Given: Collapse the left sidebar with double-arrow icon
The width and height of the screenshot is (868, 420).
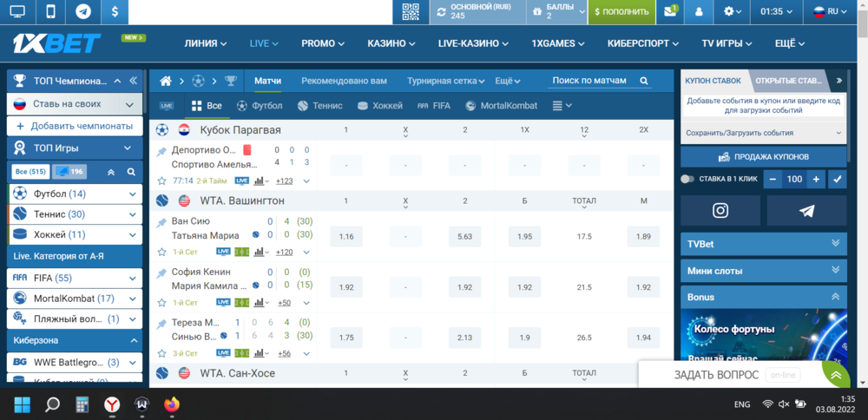Looking at the screenshot, I should (x=133, y=81).
